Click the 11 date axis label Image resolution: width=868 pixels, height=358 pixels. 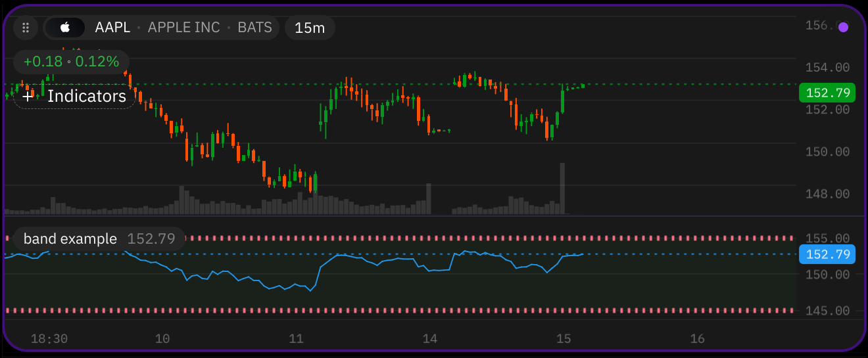(297, 339)
